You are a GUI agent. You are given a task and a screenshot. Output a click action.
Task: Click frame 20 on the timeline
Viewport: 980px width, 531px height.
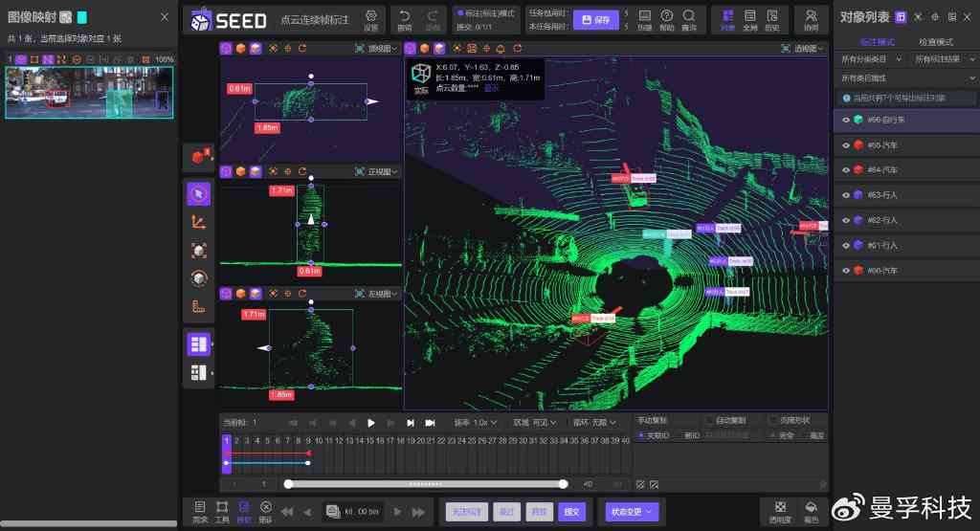(x=421, y=440)
